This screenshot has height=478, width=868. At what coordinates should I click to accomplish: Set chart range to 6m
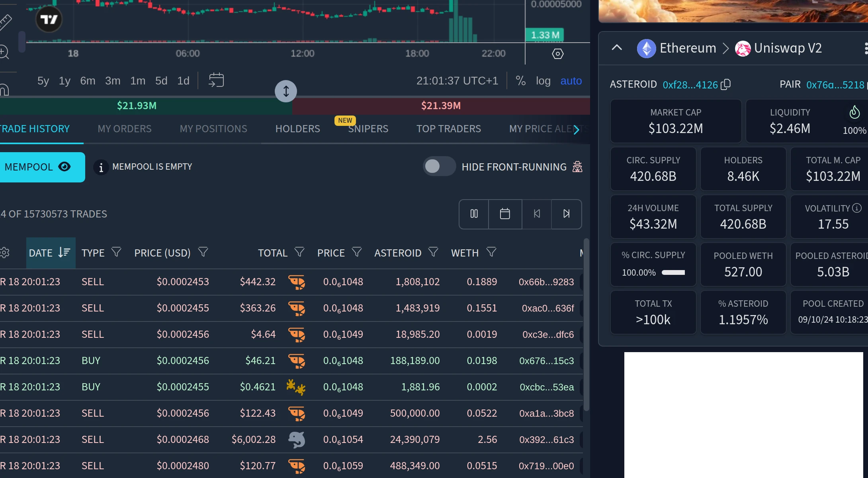tap(88, 81)
